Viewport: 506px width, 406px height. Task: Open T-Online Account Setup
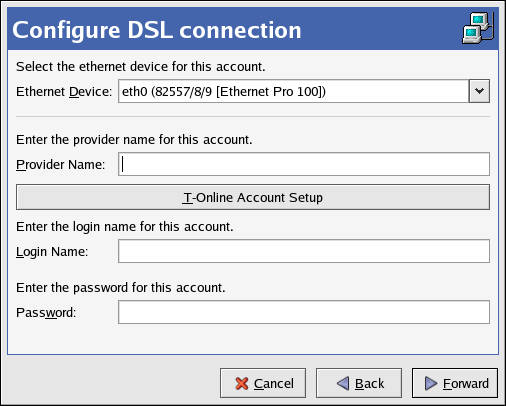tap(253, 197)
